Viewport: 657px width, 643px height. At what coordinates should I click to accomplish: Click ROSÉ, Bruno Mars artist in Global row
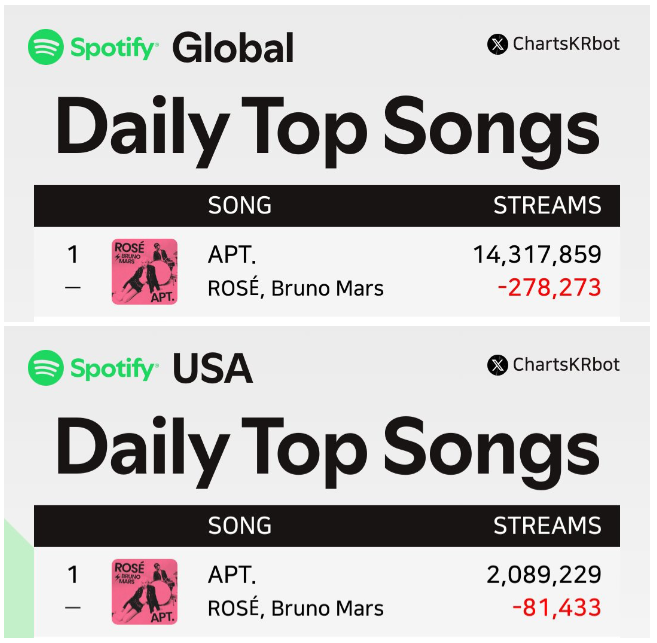pyautogui.click(x=295, y=288)
